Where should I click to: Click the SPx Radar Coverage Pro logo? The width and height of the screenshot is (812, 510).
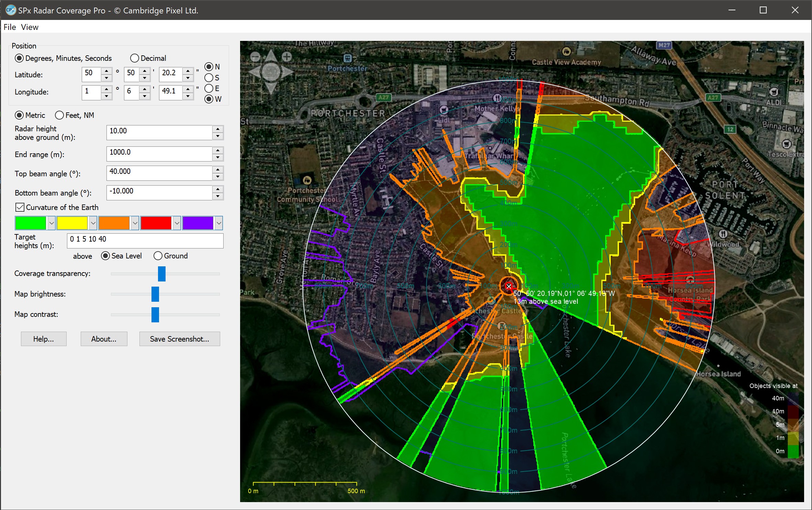[x=10, y=10]
